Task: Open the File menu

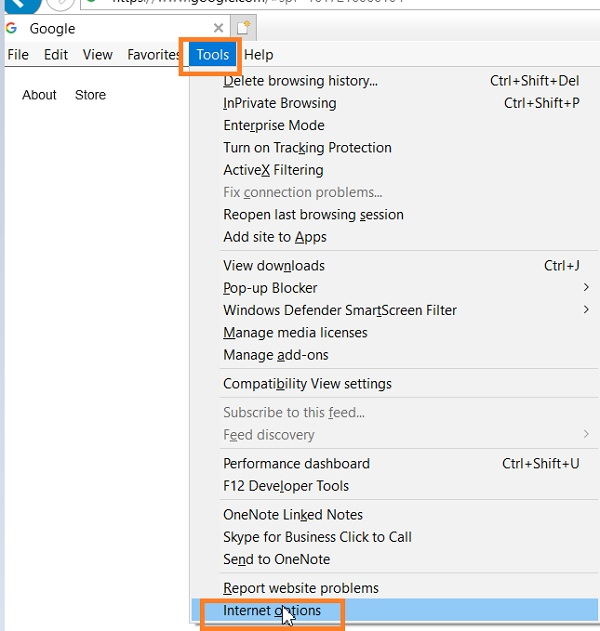Action: (18, 55)
